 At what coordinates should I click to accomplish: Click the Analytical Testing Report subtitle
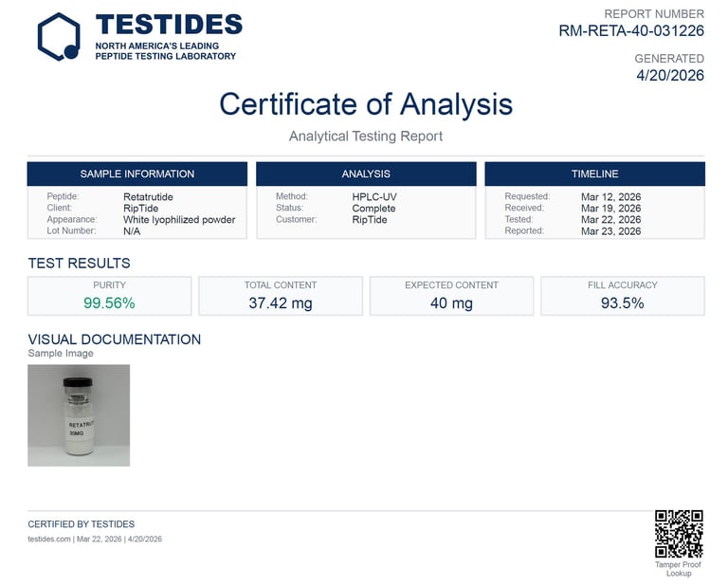366,136
